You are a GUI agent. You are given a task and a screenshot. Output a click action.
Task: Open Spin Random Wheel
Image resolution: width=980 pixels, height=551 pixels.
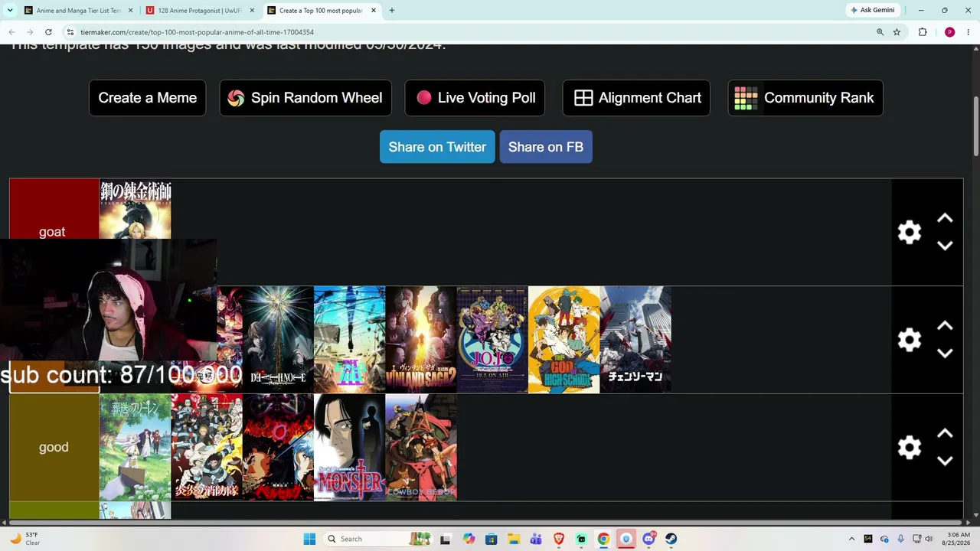(305, 98)
